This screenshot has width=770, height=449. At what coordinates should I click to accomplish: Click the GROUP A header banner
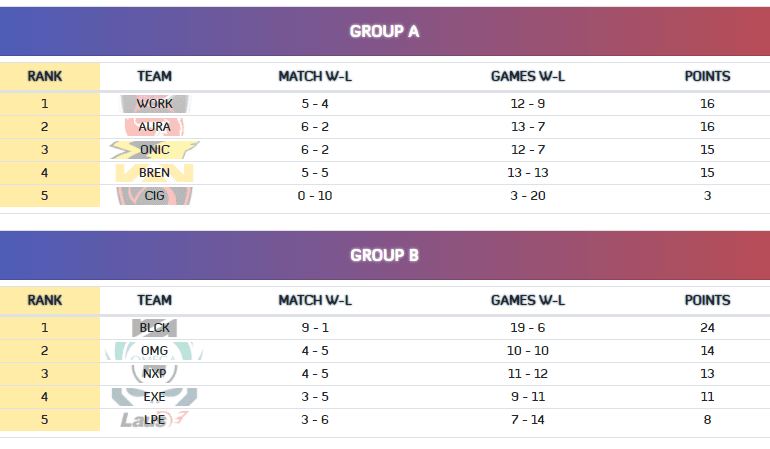(x=385, y=31)
